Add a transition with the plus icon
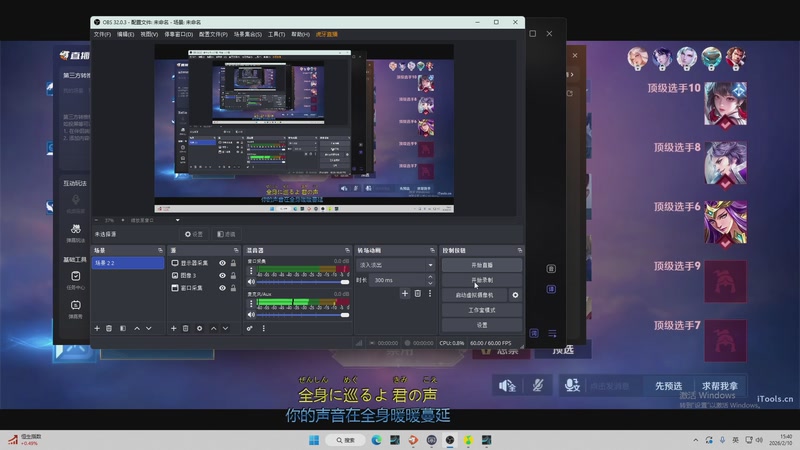The height and width of the screenshot is (450, 800). pos(405,293)
